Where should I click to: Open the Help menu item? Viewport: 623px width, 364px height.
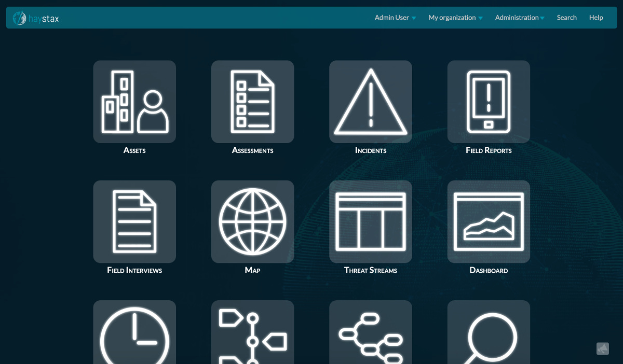pyautogui.click(x=596, y=17)
